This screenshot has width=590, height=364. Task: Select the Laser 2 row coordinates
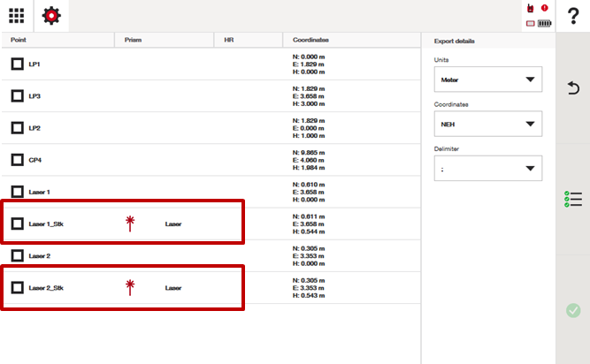point(309,255)
